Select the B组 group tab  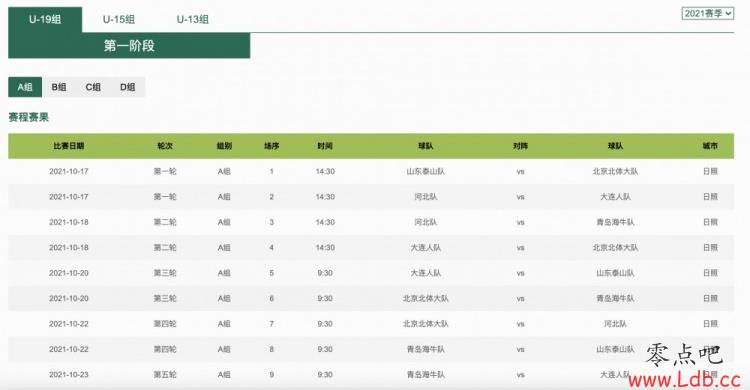coord(59,87)
